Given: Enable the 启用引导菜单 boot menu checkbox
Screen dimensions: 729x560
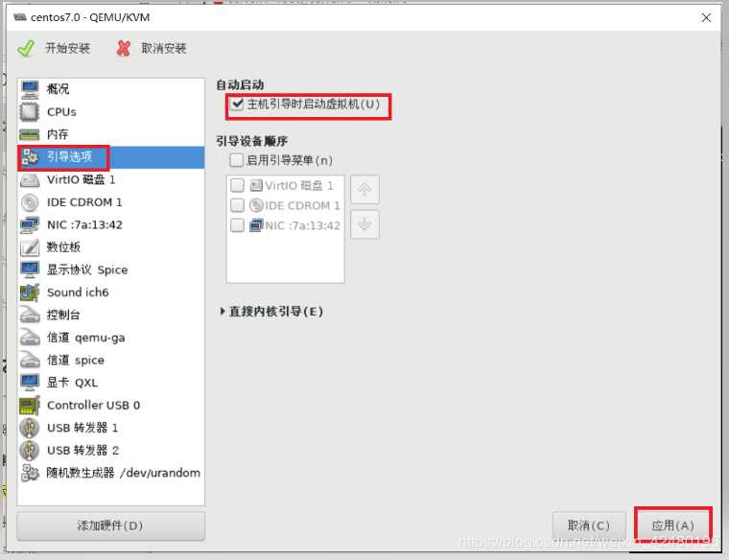Looking at the screenshot, I should [236, 160].
